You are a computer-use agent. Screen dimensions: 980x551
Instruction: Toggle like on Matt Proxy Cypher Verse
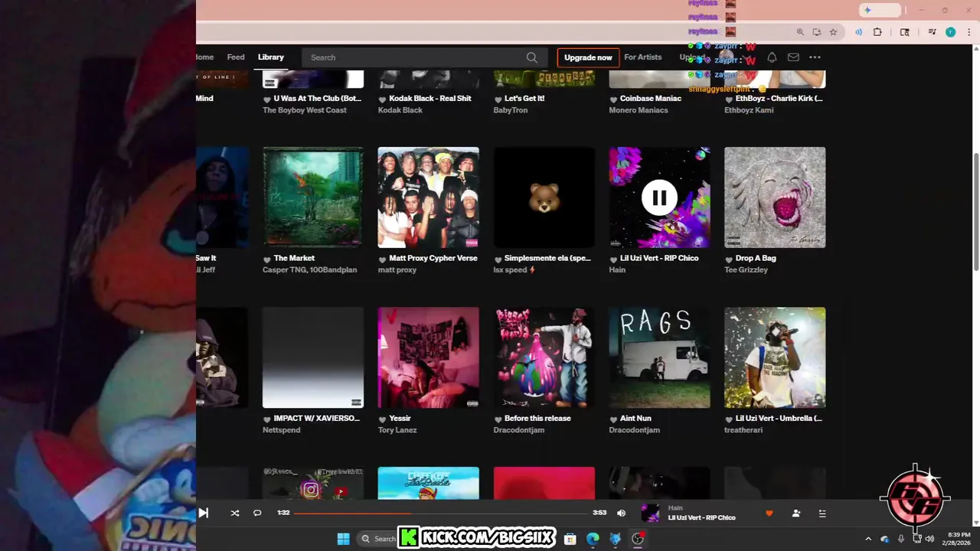point(382,259)
